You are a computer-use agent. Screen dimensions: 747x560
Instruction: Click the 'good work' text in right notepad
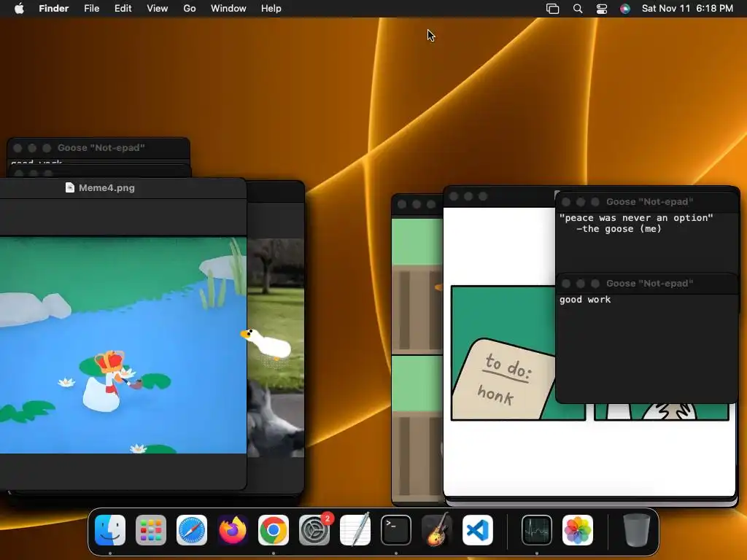pyautogui.click(x=585, y=300)
